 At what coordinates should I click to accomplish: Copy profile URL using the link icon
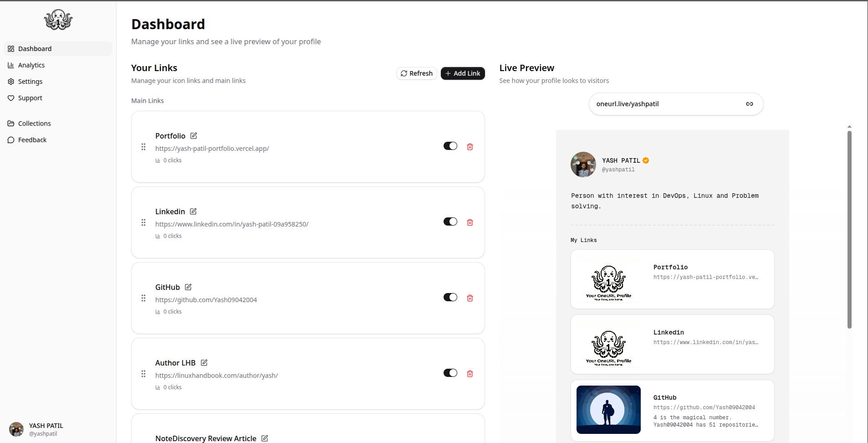click(x=749, y=104)
